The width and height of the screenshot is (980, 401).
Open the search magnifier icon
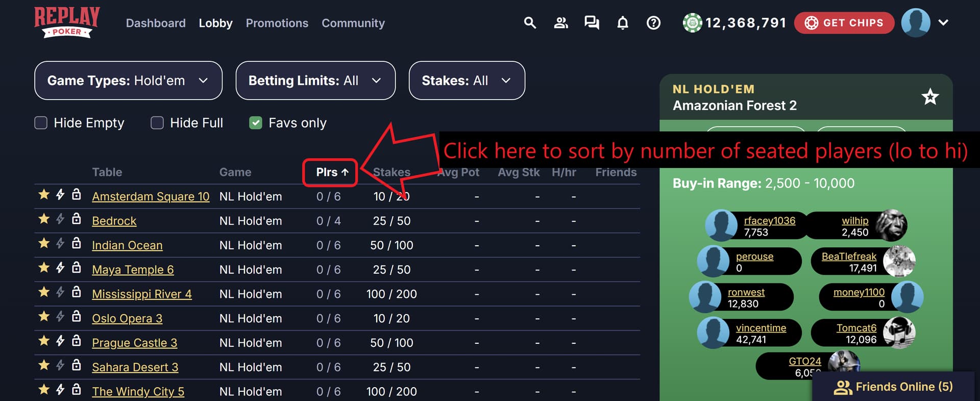coord(530,23)
